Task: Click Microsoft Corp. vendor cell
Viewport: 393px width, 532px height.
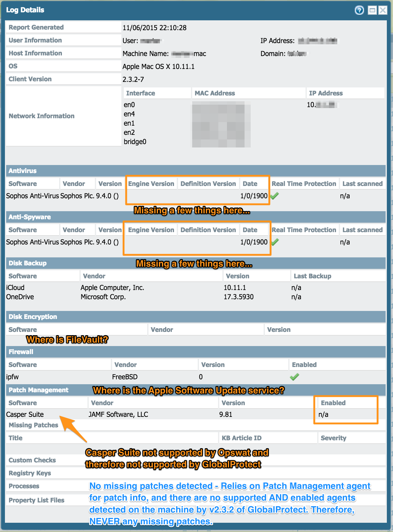Action: pyautogui.click(x=103, y=297)
